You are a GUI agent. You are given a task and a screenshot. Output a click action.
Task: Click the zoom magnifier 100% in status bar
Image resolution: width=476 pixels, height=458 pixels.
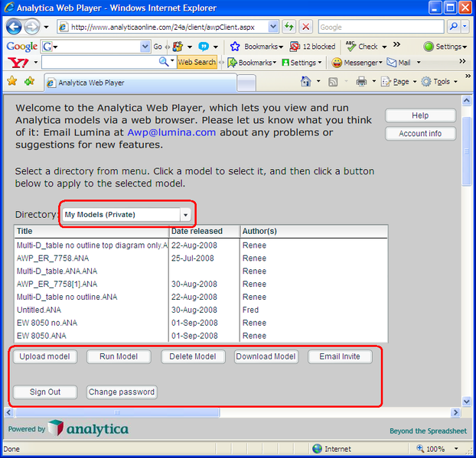point(420,448)
